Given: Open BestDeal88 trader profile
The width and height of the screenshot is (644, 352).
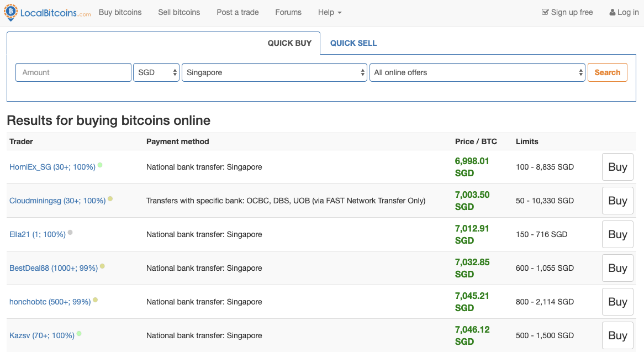Looking at the screenshot, I should click(54, 268).
